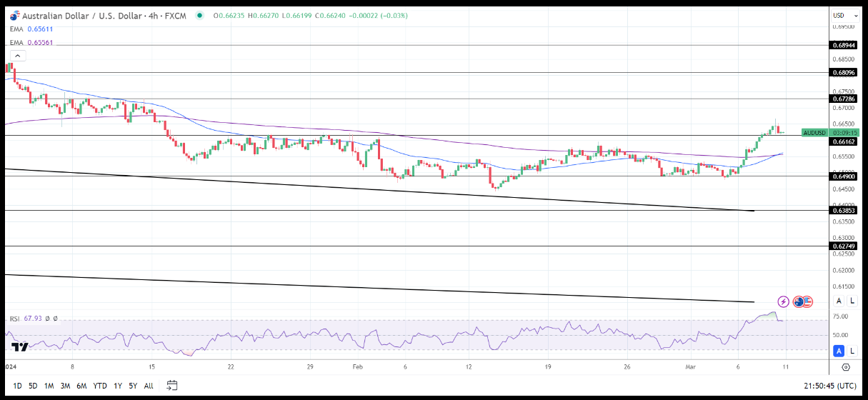Screen dimensions: 868x400
Task: Click the AUDUSD current price label
Action: point(814,132)
